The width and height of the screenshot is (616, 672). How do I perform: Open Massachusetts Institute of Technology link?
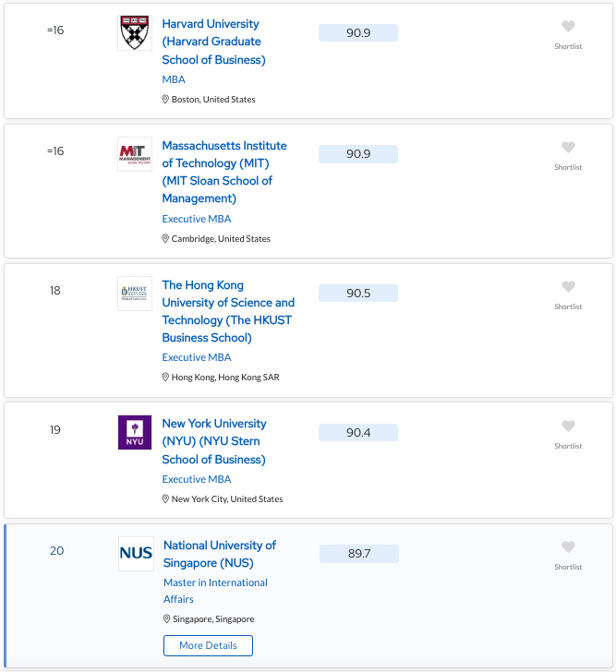[x=224, y=172]
